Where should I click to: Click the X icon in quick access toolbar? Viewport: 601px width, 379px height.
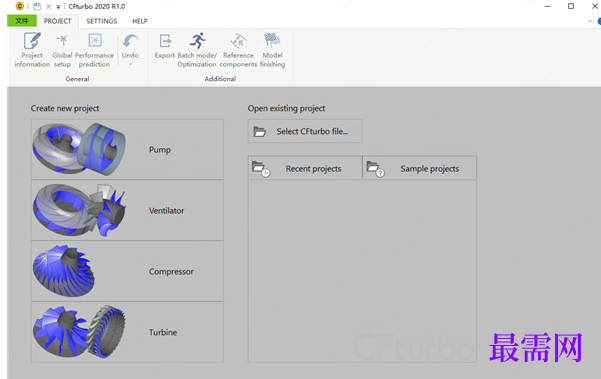point(48,7)
